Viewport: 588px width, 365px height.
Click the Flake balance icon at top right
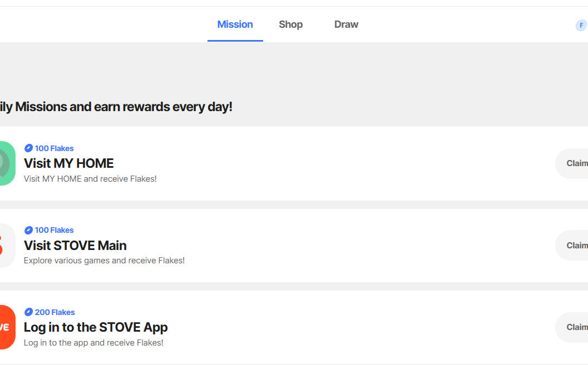tap(581, 26)
